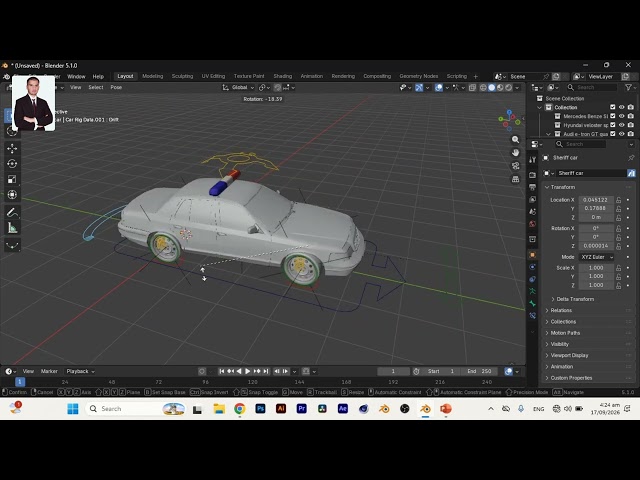The width and height of the screenshot is (640, 480).
Task: Toggle the Location X lock icon
Action: tap(618, 200)
